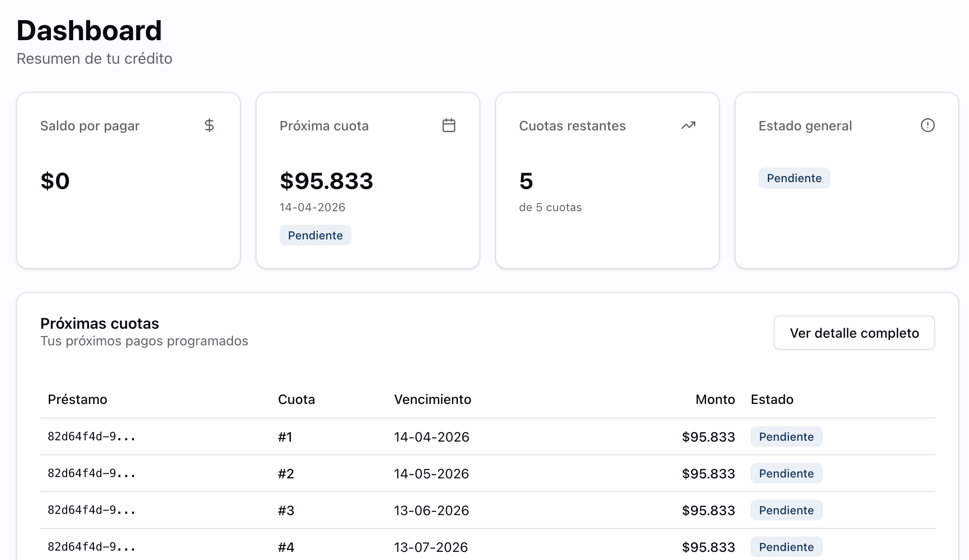Click the Pendiente status for cuota #1
This screenshot has width=969, height=560.
click(x=786, y=436)
